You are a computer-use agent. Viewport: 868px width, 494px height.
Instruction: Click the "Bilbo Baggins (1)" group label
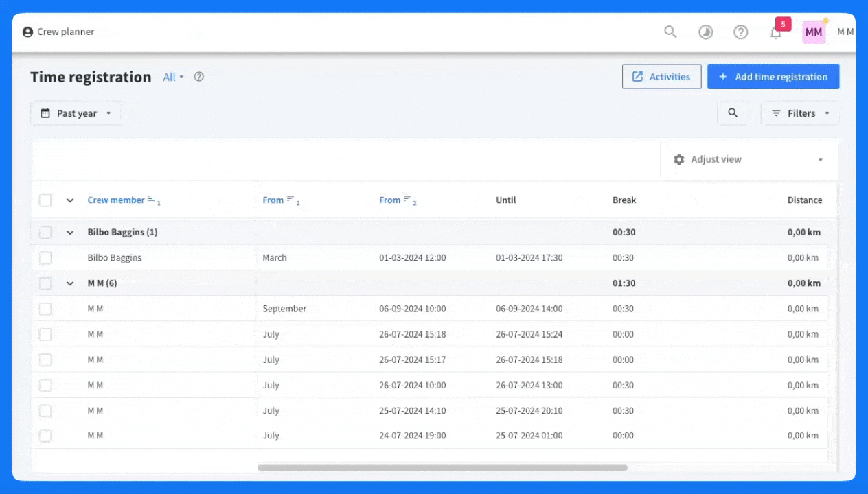coord(123,233)
